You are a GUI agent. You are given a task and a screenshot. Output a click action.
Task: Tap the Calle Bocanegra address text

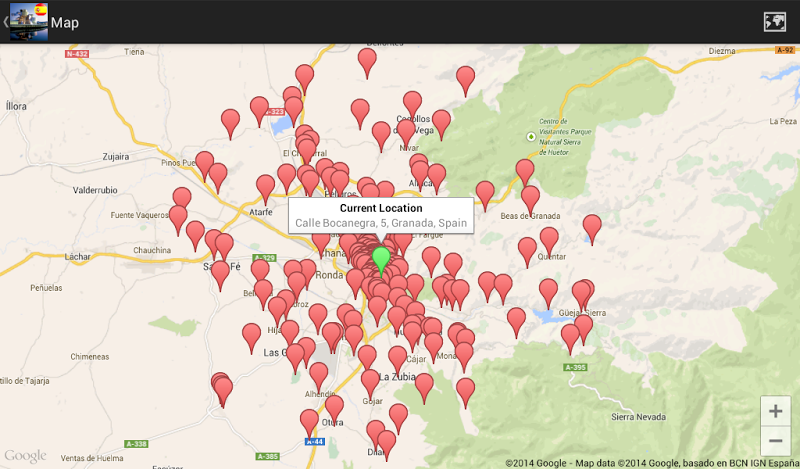point(381,223)
